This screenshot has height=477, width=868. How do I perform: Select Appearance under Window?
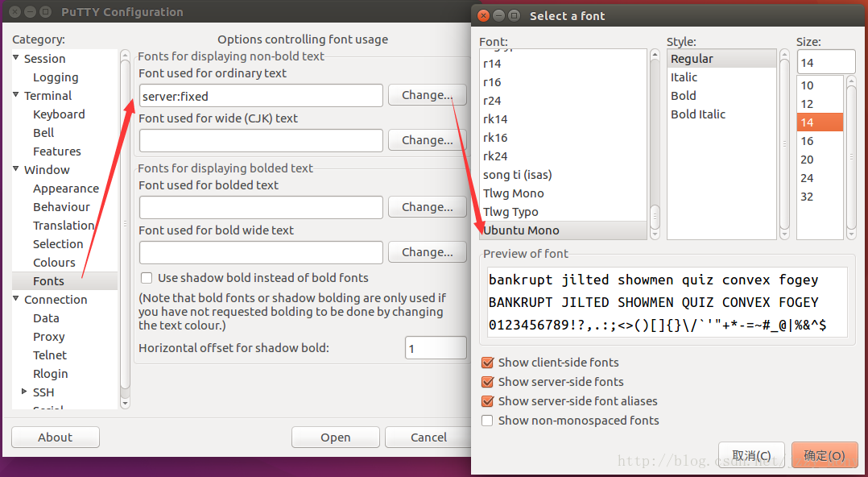pos(65,189)
